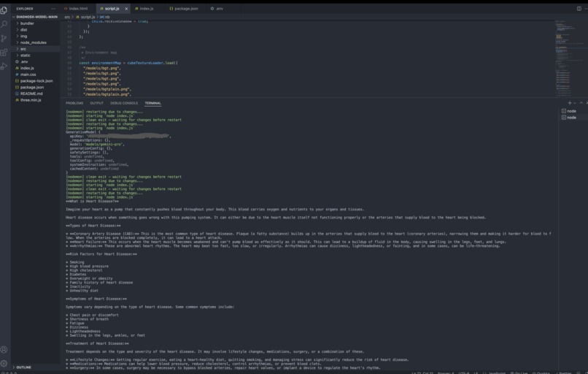Expand the bundler folder

pos(36,23)
